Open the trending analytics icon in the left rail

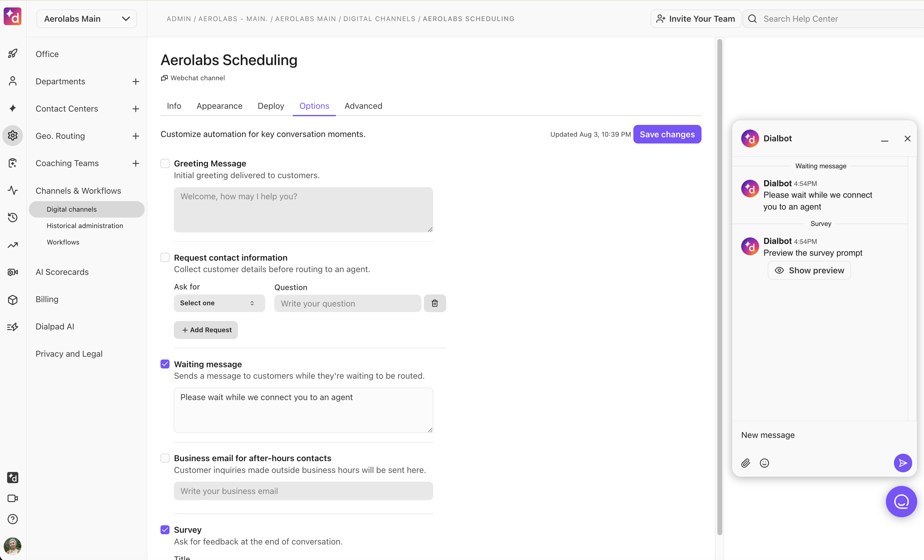tap(13, 245)
